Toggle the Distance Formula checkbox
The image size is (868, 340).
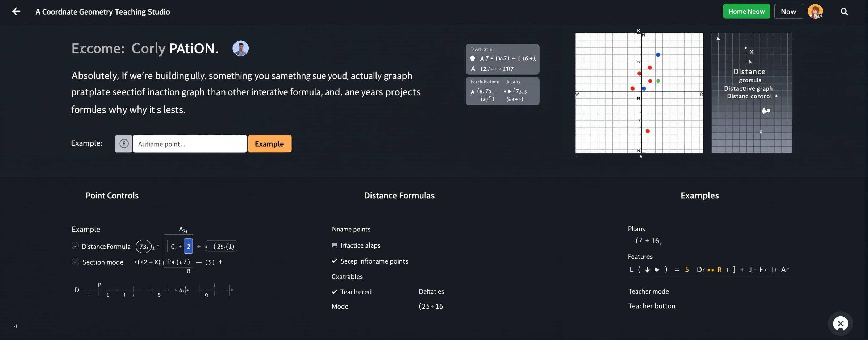[76, 246]
